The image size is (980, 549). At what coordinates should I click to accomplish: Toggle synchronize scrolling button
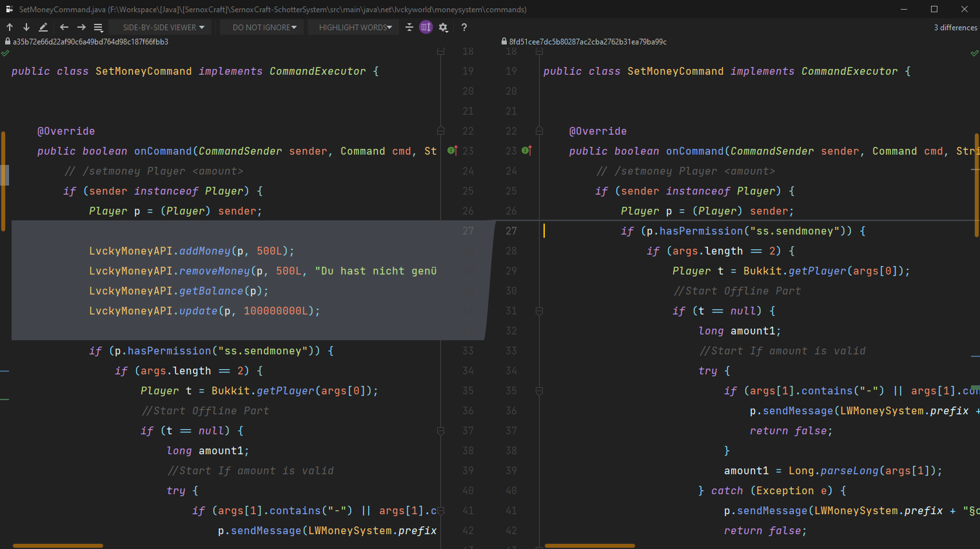(426, 27)
